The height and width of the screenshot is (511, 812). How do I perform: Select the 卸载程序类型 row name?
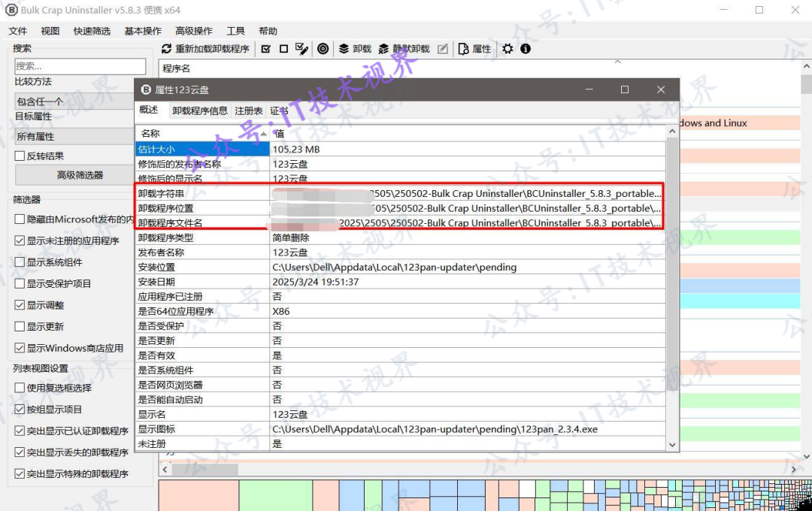click(165, 237)
